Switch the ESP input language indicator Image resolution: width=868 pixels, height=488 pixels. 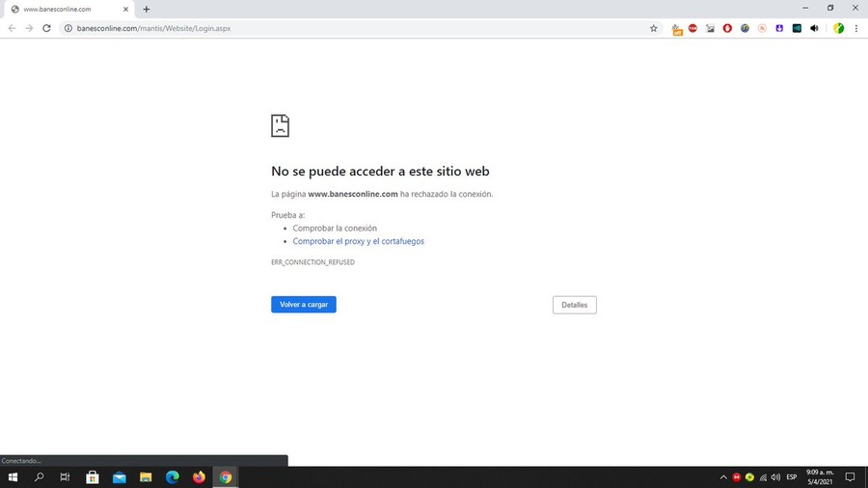(x=792, y=477)
